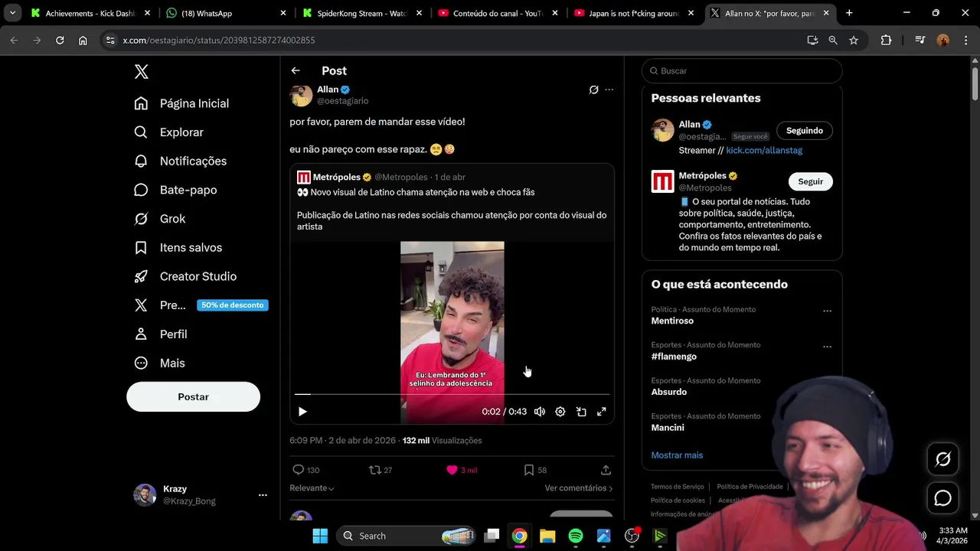Open the Explorar page
The height and width of the screenshot is (551, 980).
pos(169,132)
